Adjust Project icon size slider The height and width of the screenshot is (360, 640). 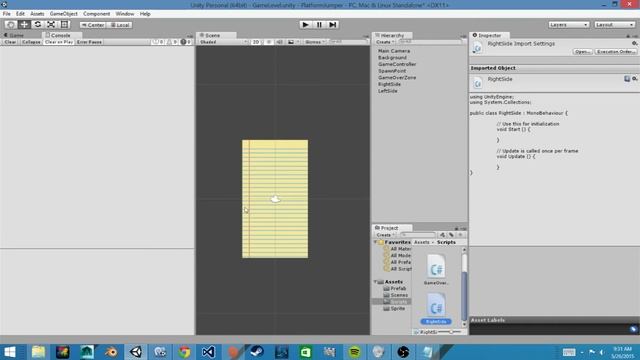tap(450, 332)
